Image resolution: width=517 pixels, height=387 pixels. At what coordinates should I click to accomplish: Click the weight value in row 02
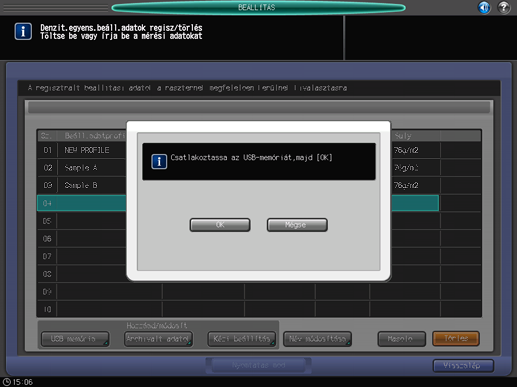pos(406,168)
